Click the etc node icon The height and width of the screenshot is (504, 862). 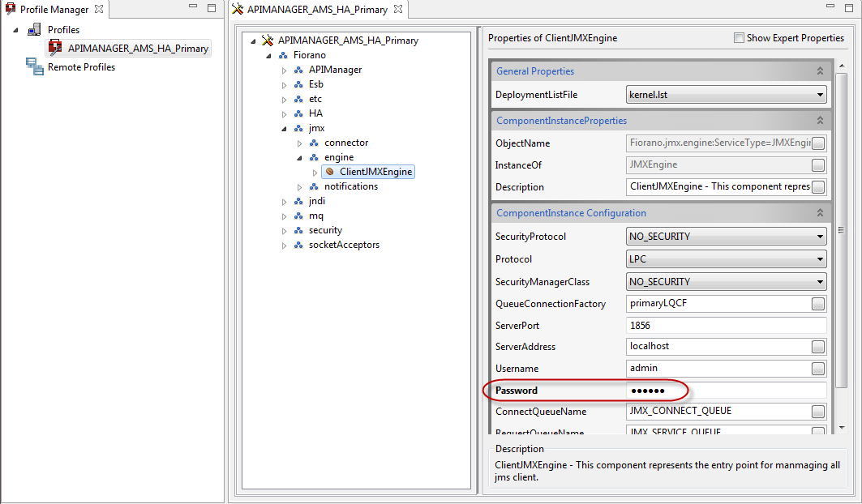click(298, 99)
